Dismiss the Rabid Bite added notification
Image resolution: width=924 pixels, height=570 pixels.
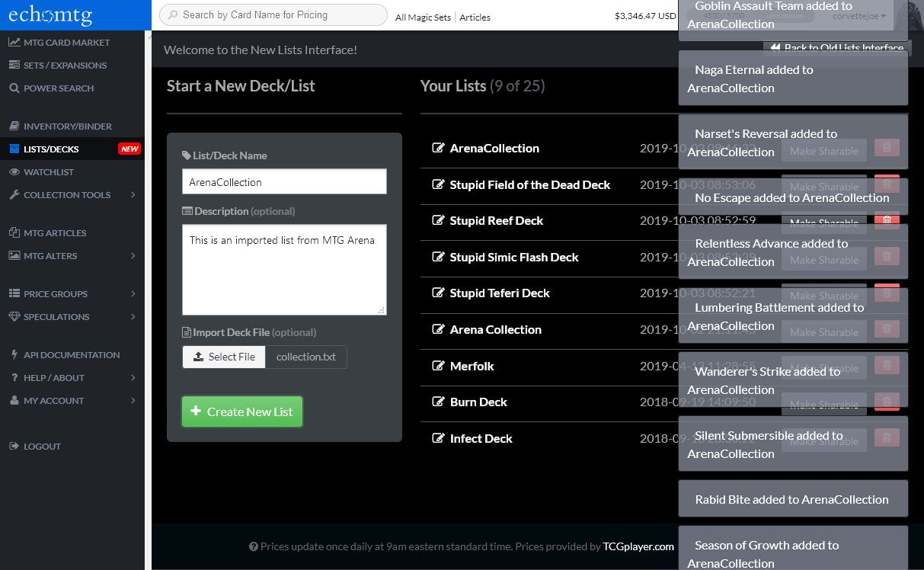click(x=793, y=499)
